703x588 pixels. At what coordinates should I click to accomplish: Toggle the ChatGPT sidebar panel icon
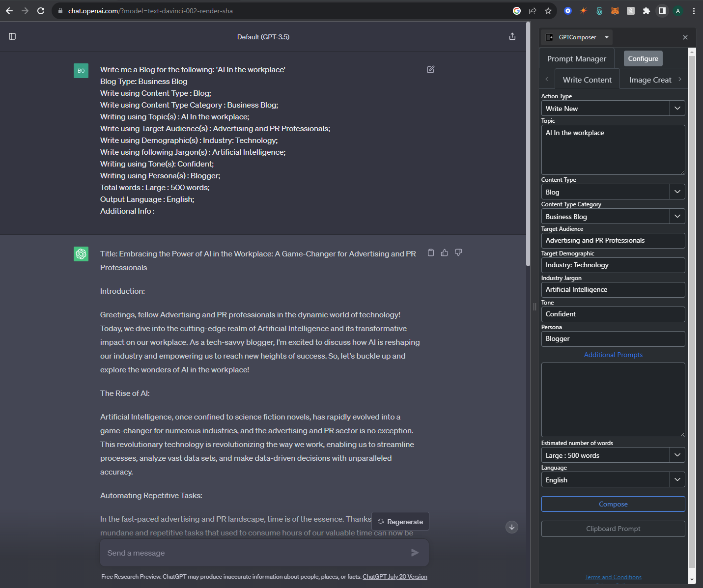pyautogui.click(x=12, y=36)
